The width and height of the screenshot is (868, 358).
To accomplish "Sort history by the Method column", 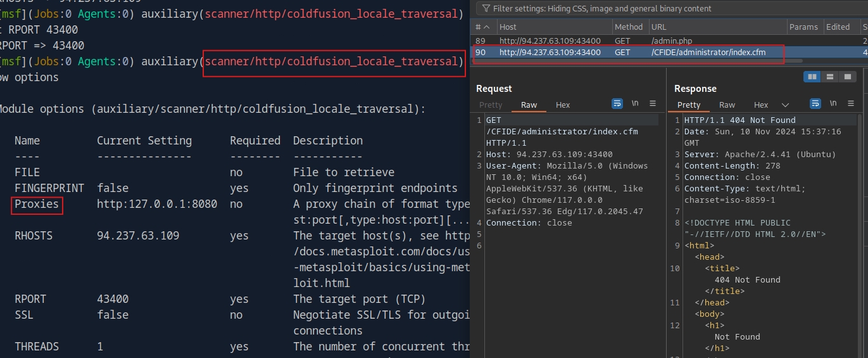I will pyautogui.click(x=629, y=27).
